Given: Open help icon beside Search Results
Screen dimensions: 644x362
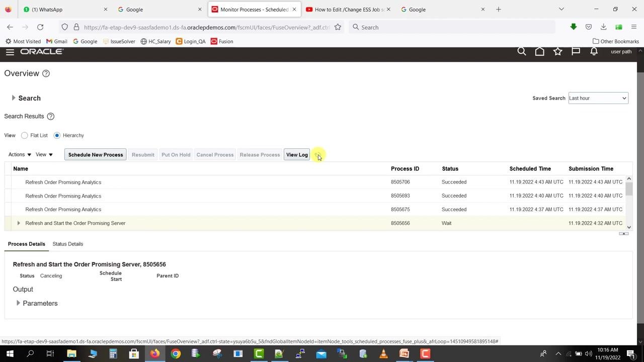Looking at the screenshot, I should 50,116.
